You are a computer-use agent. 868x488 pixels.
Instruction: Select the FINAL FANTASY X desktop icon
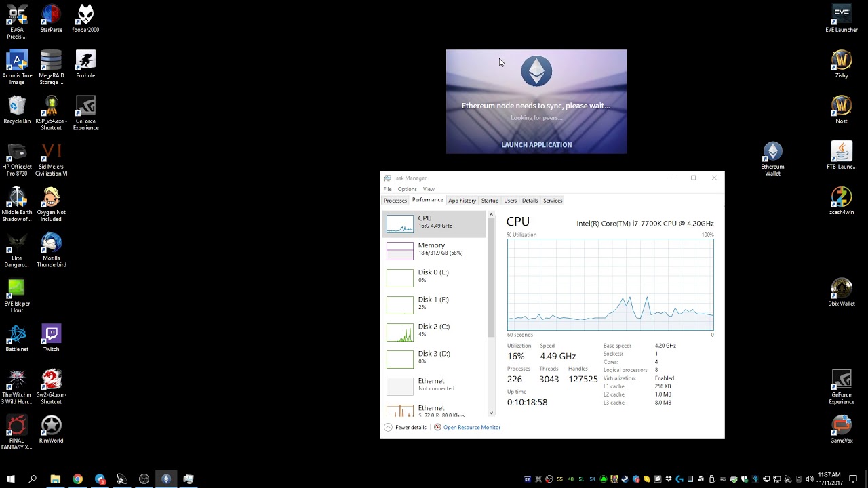click(x=17, y=432)
